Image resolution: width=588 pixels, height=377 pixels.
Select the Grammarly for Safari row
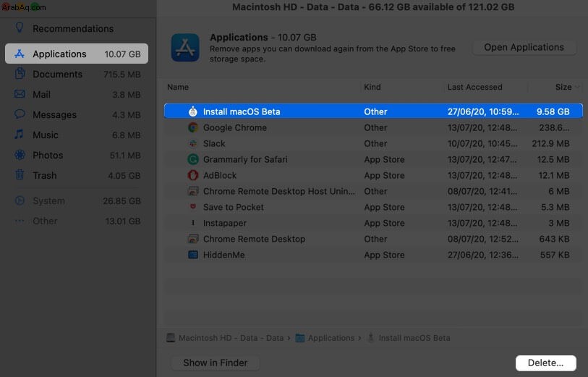pyautogui.click(x=373, y=159)
